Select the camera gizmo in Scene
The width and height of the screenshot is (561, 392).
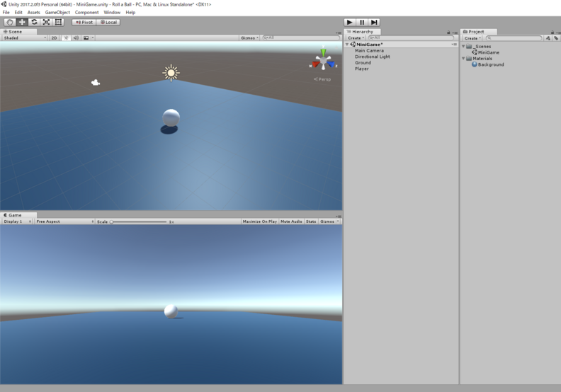95,83
